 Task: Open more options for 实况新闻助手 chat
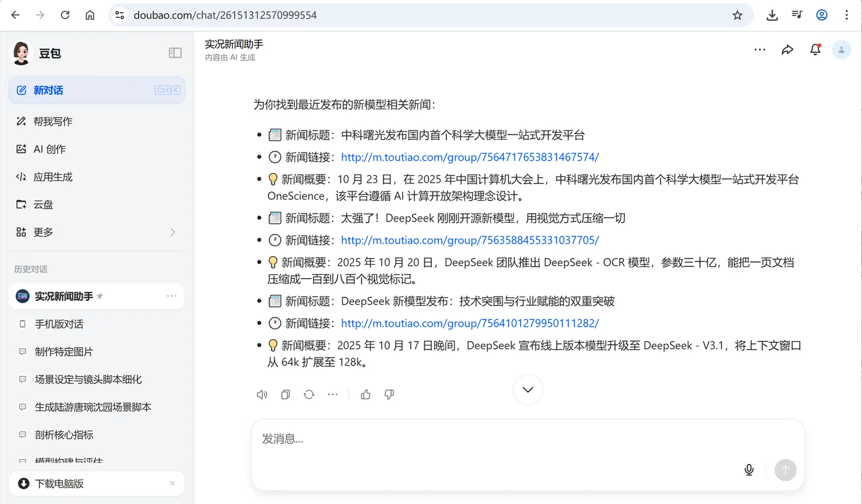pyautogui.click(x=171, y=296)
